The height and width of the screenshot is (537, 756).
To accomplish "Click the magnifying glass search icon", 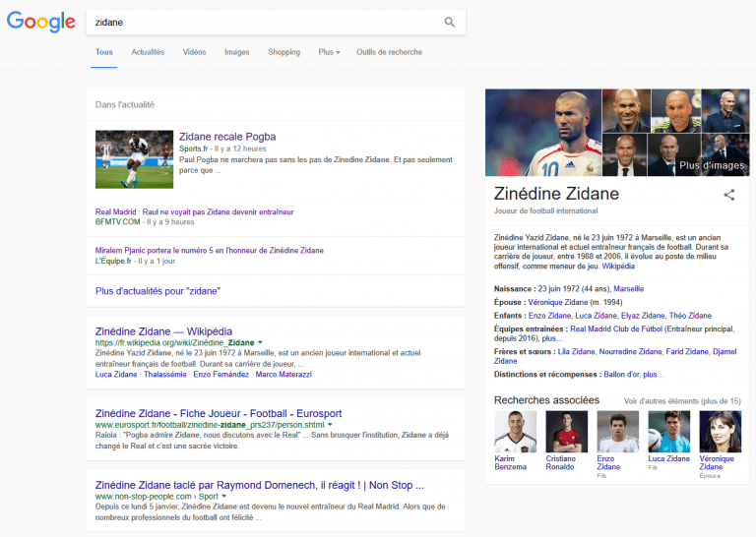I will tap(450, 22).
